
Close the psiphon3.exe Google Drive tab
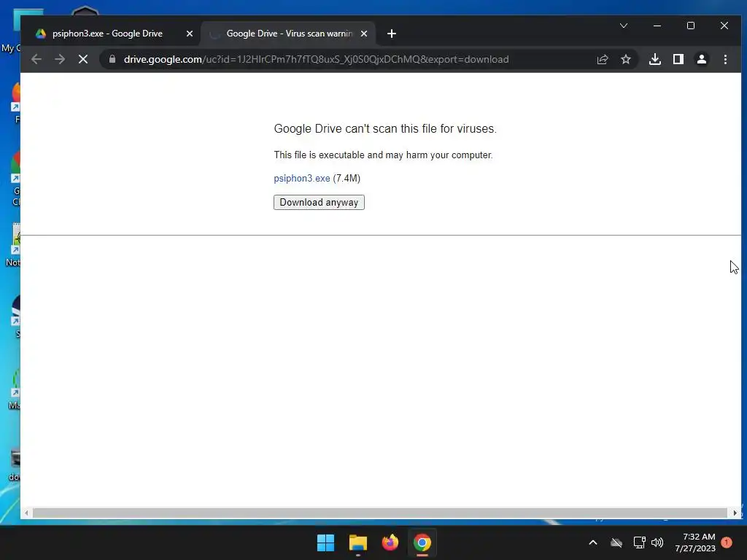pyautogui.click(x=189, y=34)
